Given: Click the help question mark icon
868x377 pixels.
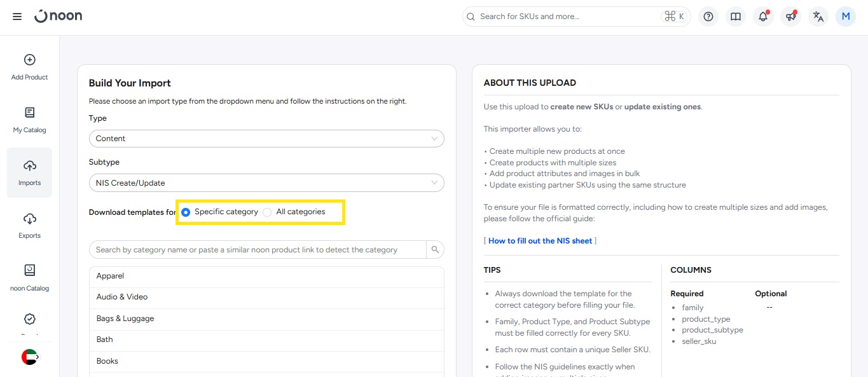Looking at the screenshot, I should pyautogui.click(x=708, y=17).
